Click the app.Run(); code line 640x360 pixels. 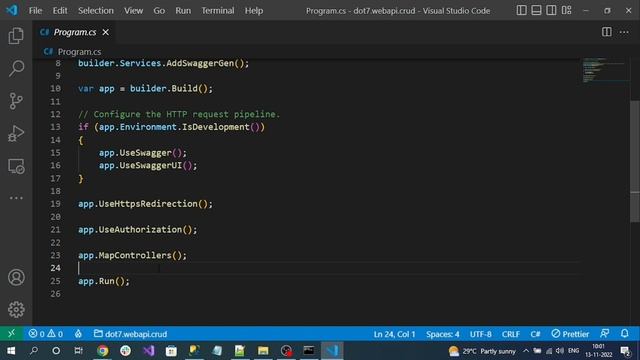point(104,281)
